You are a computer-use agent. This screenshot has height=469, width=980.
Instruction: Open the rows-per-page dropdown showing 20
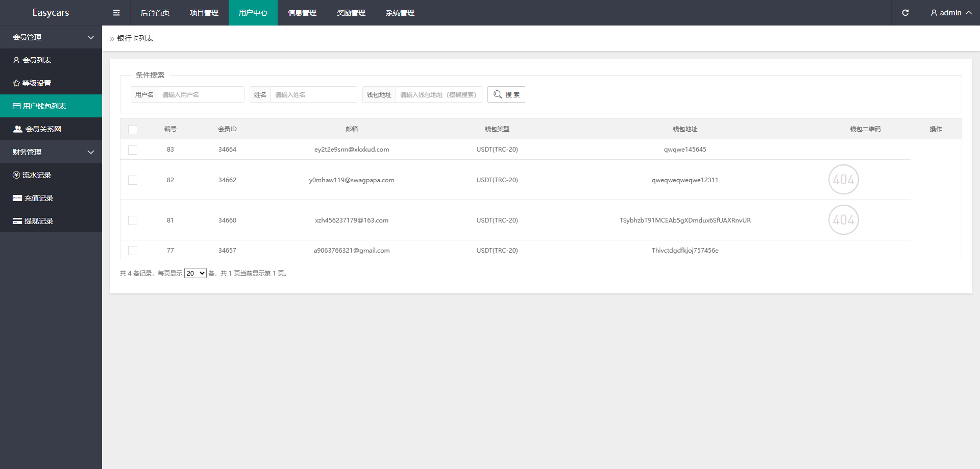click(195, 274)
